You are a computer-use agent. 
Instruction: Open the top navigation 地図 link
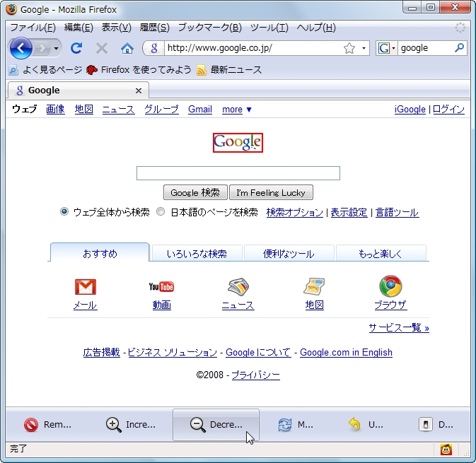(x=83, y=110)
